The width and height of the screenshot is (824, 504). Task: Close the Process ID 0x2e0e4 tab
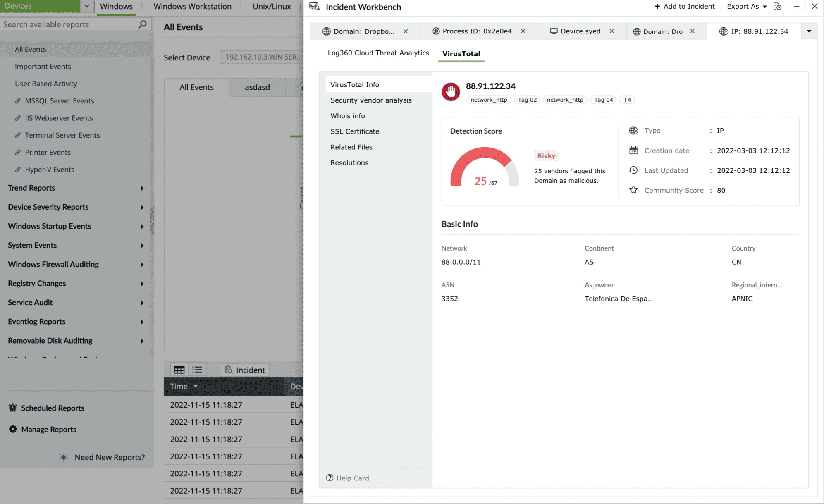[523, 31]
